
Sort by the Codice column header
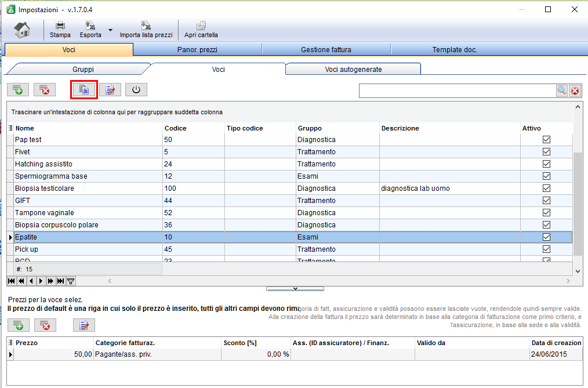click(x=194, y=128)
